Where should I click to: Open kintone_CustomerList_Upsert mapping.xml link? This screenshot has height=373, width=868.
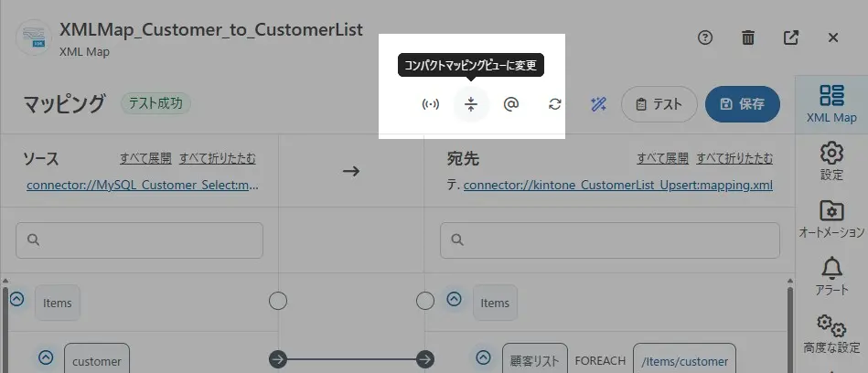[x=617, y=185]
